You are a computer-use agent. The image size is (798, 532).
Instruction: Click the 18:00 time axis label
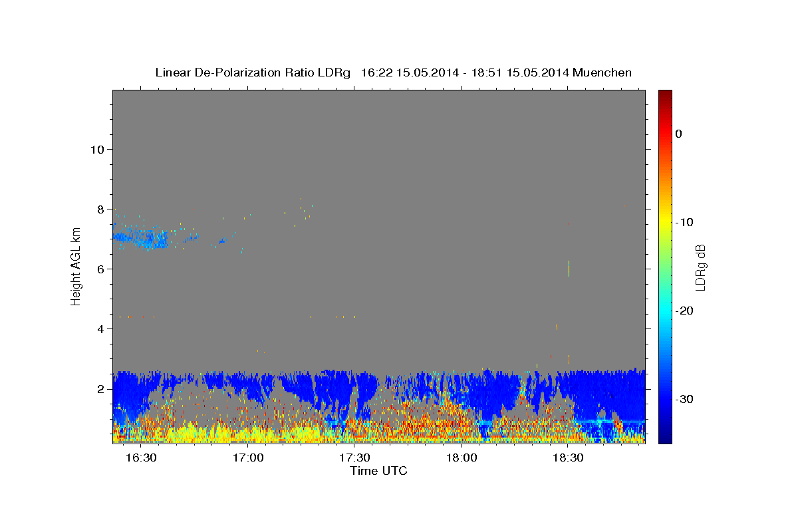coord(461,458)
